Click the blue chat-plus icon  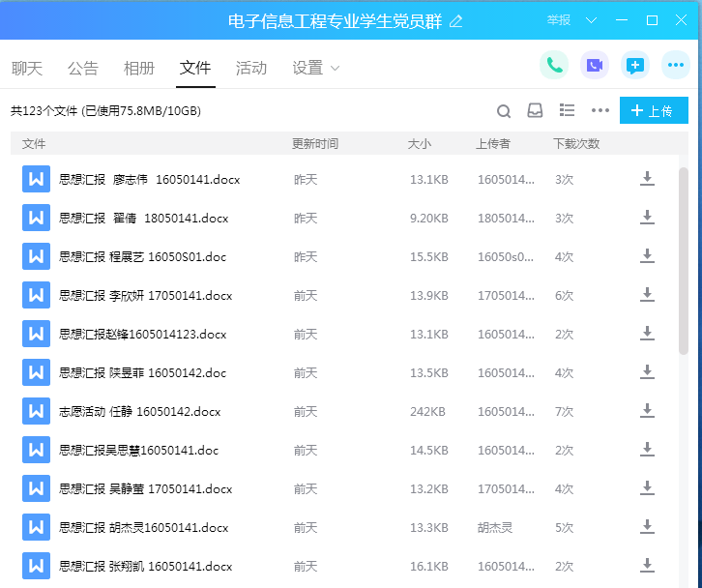pos(635,66)
